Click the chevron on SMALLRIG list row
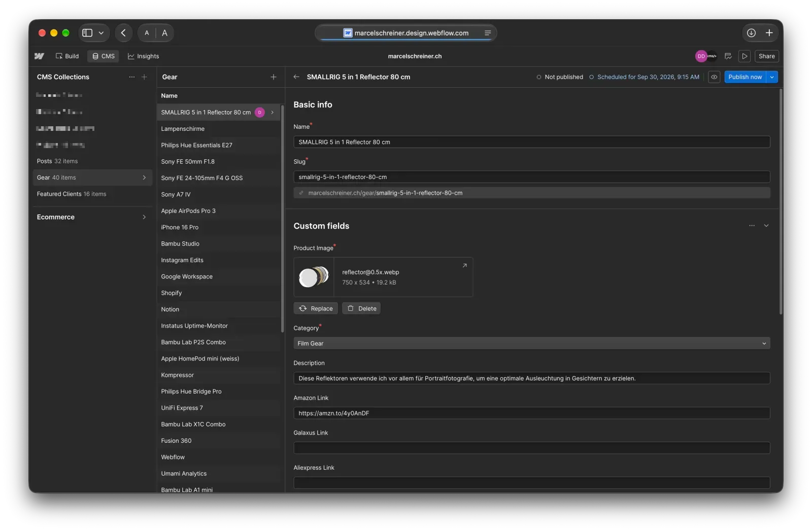The width and height of the screenshot is (812, 531). (273, 113)
